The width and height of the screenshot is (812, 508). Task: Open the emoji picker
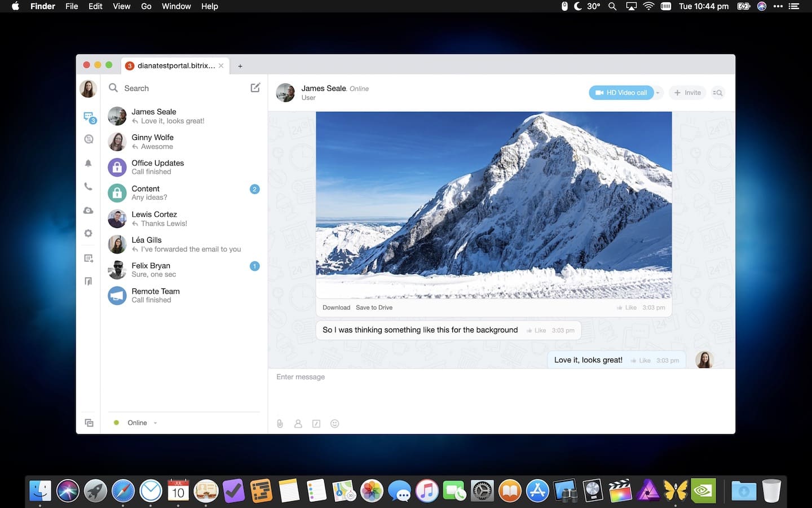click(334, 423)
